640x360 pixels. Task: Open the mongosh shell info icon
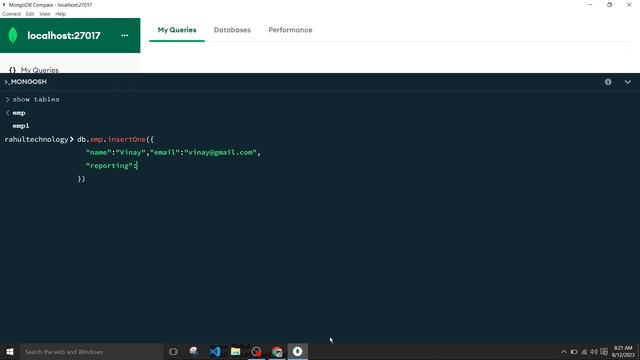(x=608, y=82)
